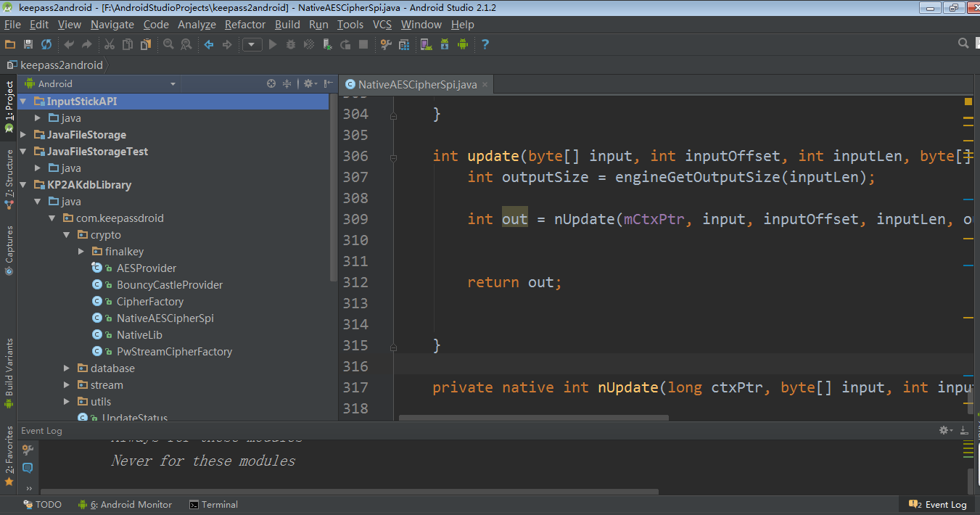Collapse the crypto package folder
980x515 pixels.
(67, 235)
